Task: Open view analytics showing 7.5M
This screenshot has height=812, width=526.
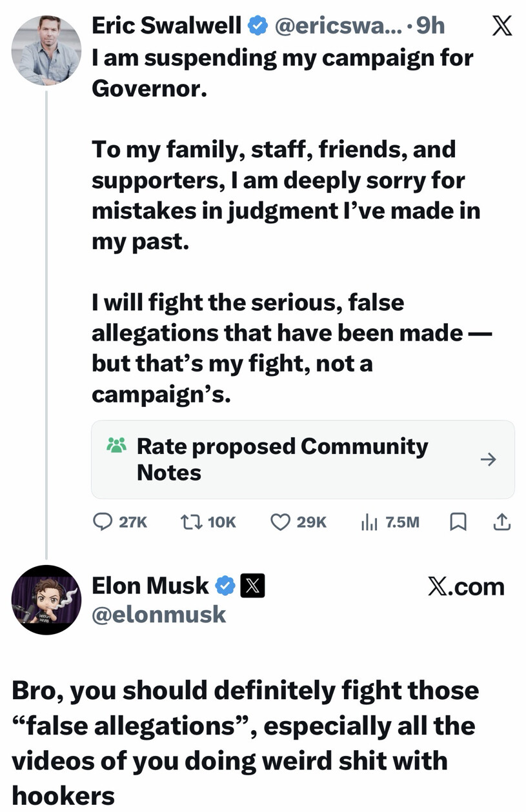Action: pyautogui.click(x=369, y=522)
